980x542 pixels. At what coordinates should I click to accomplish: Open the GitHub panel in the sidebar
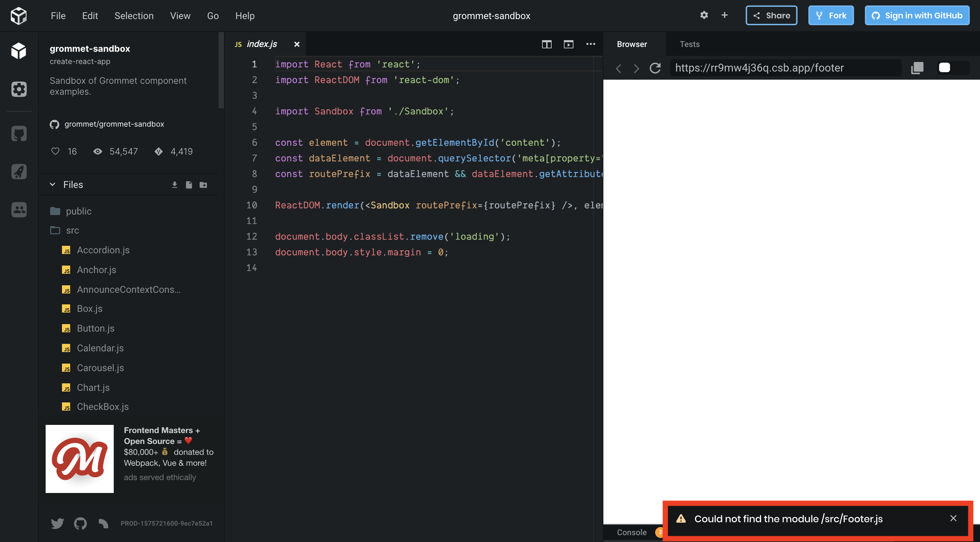[19, 133]
